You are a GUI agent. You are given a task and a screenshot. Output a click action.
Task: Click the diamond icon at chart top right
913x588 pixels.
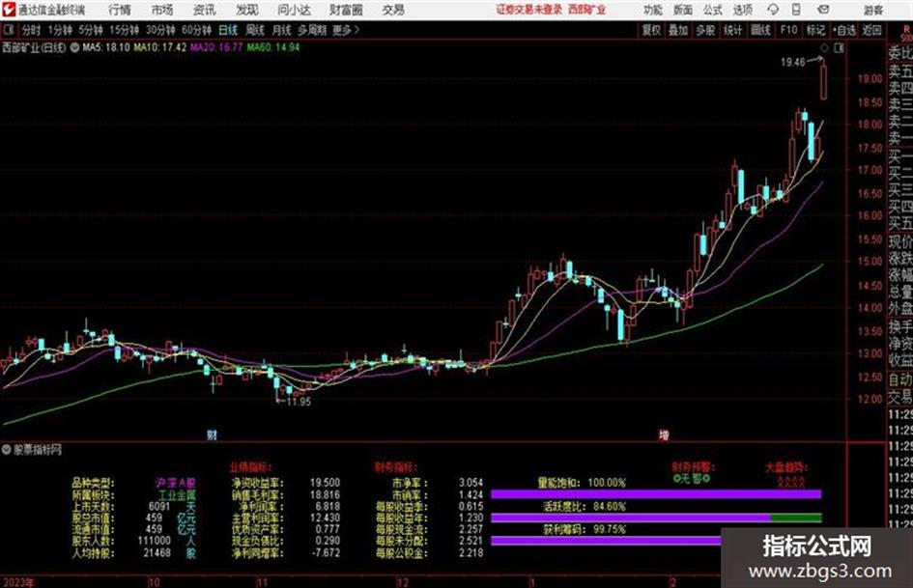tap(824, 48)
